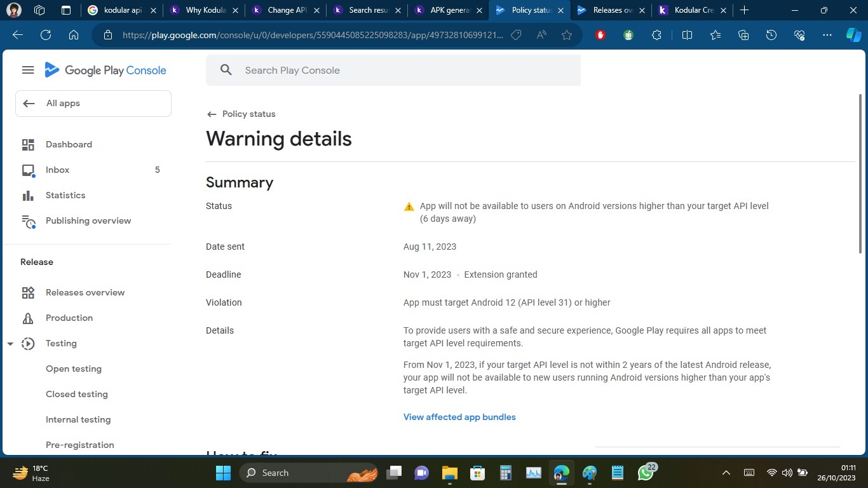Open the Workspaces icon in Edge
868x488 pixels.
coord(39,10)
